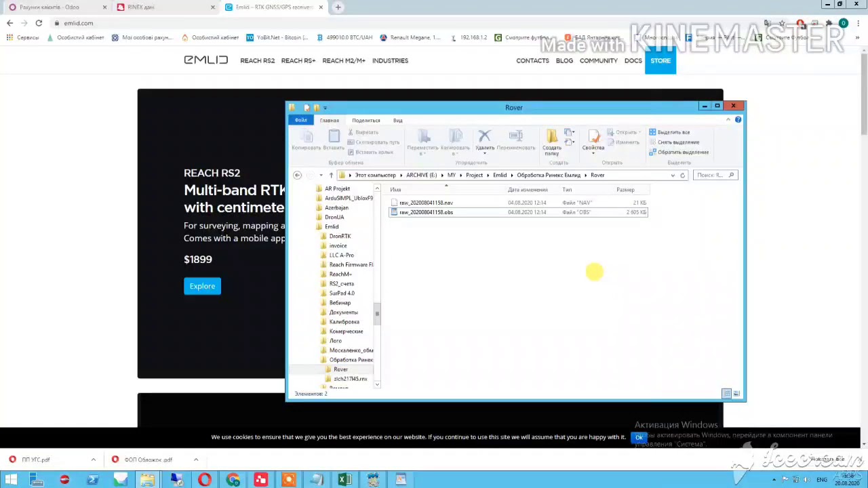Sort files by Дата изменения column
This screenshot has height=488, width=868.
(x=528, y=190)
